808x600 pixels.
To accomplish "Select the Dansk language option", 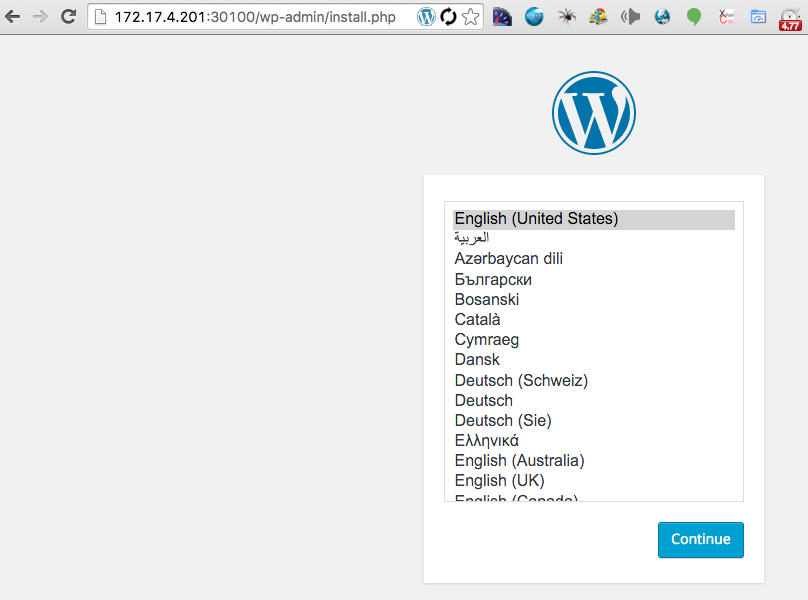I will click(477, 359).
